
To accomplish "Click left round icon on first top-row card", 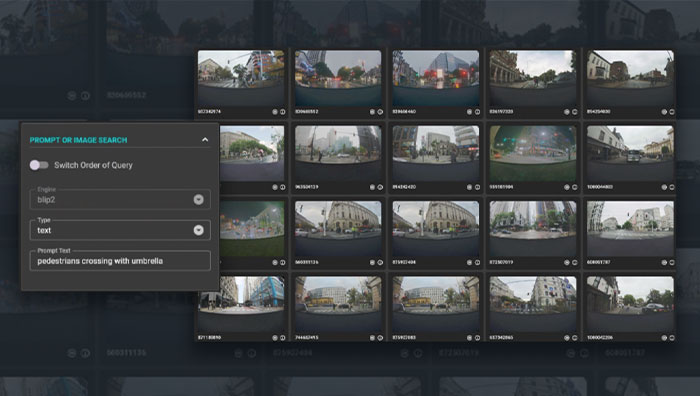I will [x=275, y=112].
